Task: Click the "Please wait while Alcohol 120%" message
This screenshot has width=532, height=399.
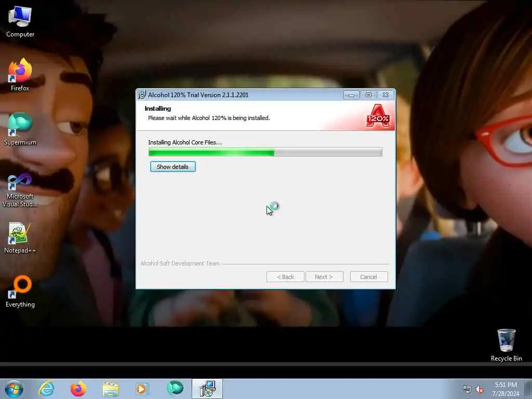Action: click(209, 118)
